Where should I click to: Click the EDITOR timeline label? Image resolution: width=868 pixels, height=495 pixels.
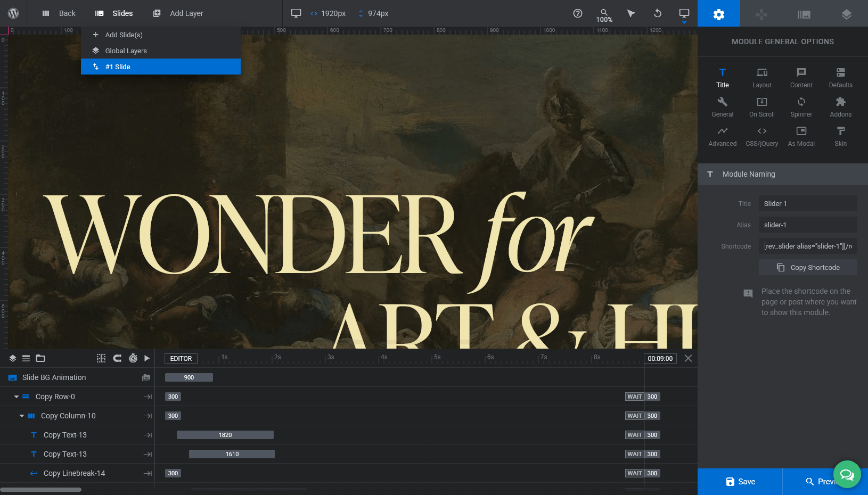pyautogui.click(x=181, y=359)
